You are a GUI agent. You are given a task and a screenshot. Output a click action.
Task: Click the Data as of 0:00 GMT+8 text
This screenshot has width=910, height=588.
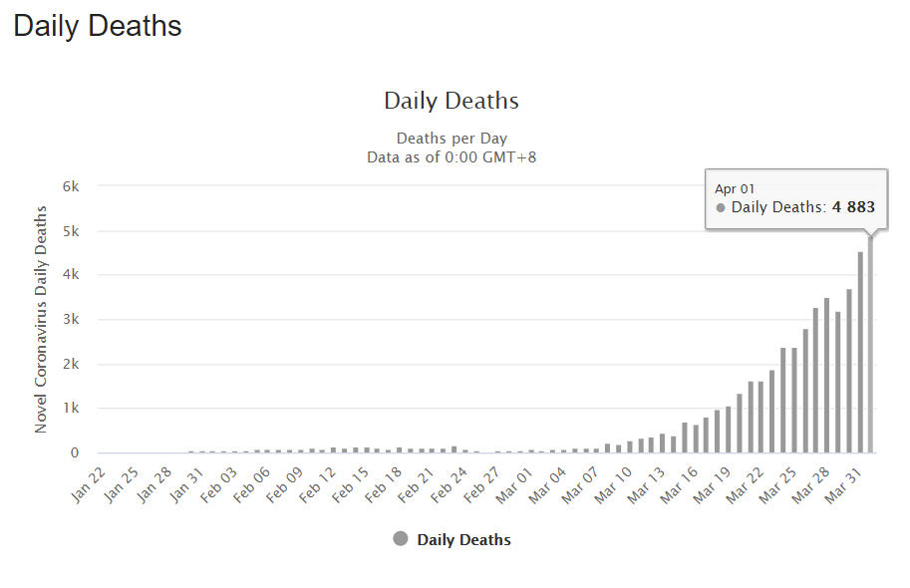tap(452, 156)
